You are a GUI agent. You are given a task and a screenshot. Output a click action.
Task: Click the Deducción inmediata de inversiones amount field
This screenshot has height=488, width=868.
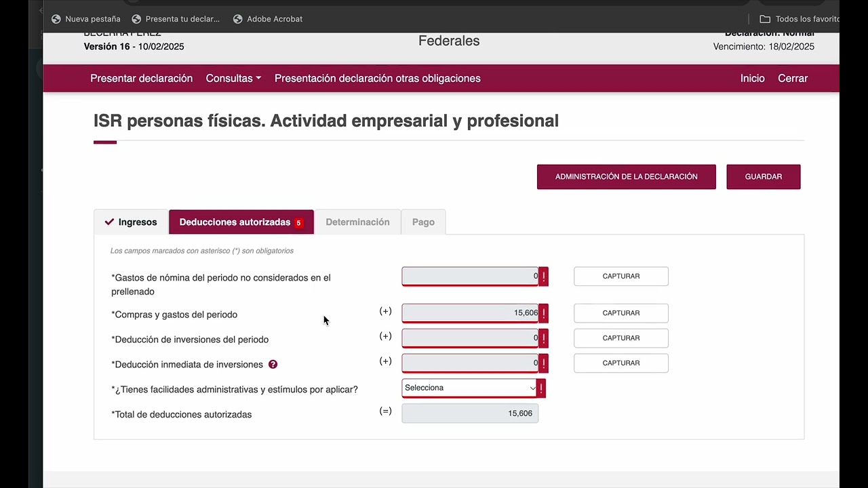click(470, 363)
